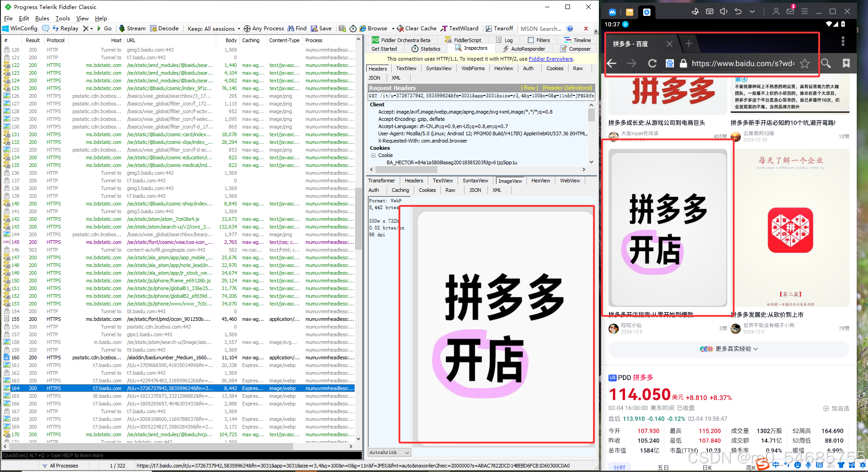
Task: Click the comment bubble icon in Fiddler toolbar
Action: click(46, 28)
